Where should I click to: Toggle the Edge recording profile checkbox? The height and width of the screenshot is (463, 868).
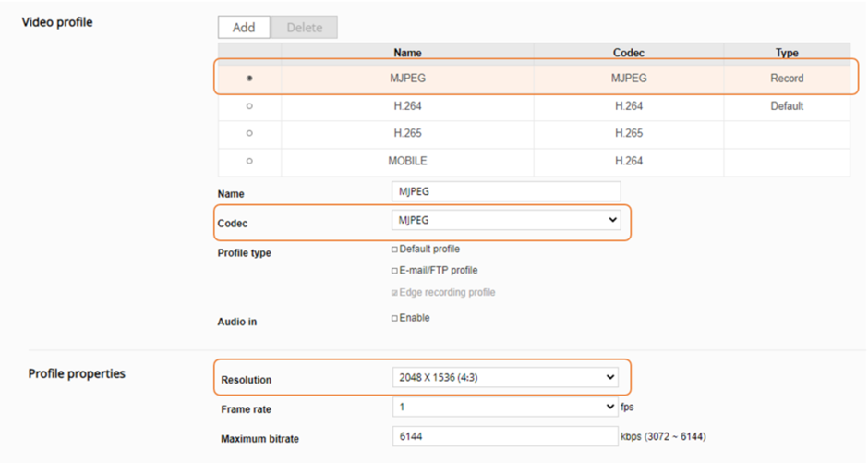(395, 293)
